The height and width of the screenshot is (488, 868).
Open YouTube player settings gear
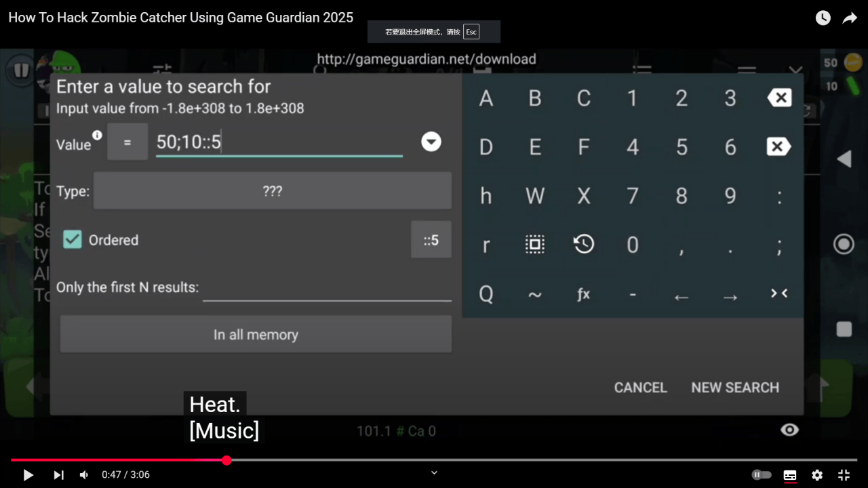click(817, 475)
